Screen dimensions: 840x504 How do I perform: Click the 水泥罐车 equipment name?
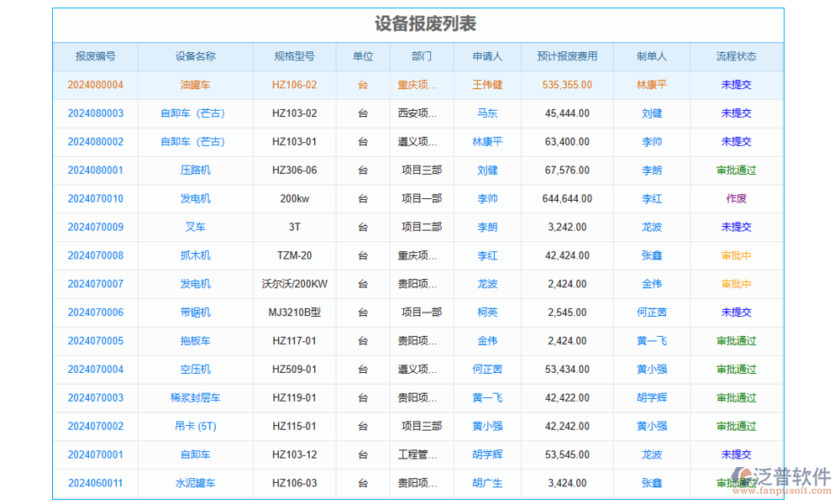click(x=196, y=483)
